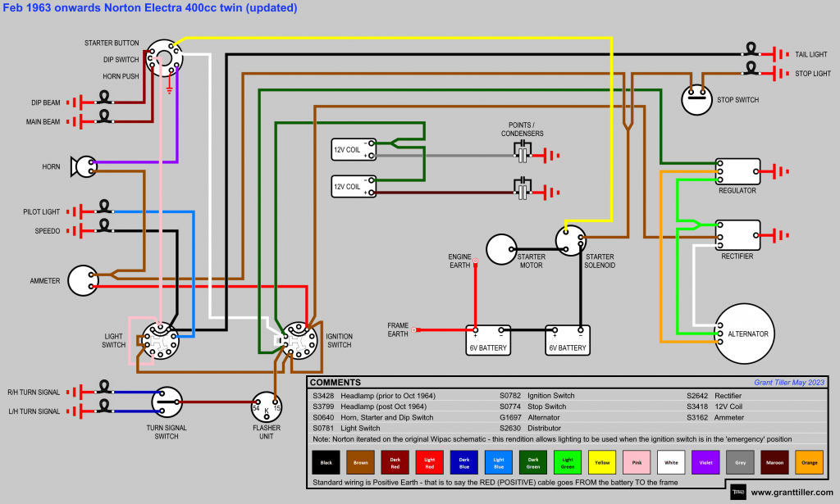Select the Orange color swatch
Viewport: 840px width, 504px height.
(x=808, y=463)
